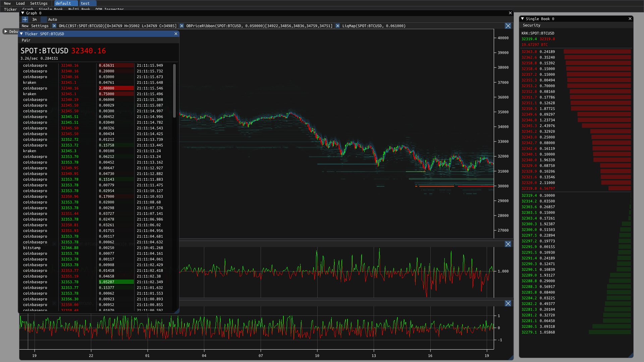
Task: Open Graph 0's New indicator menu
Action: (25, 26)
